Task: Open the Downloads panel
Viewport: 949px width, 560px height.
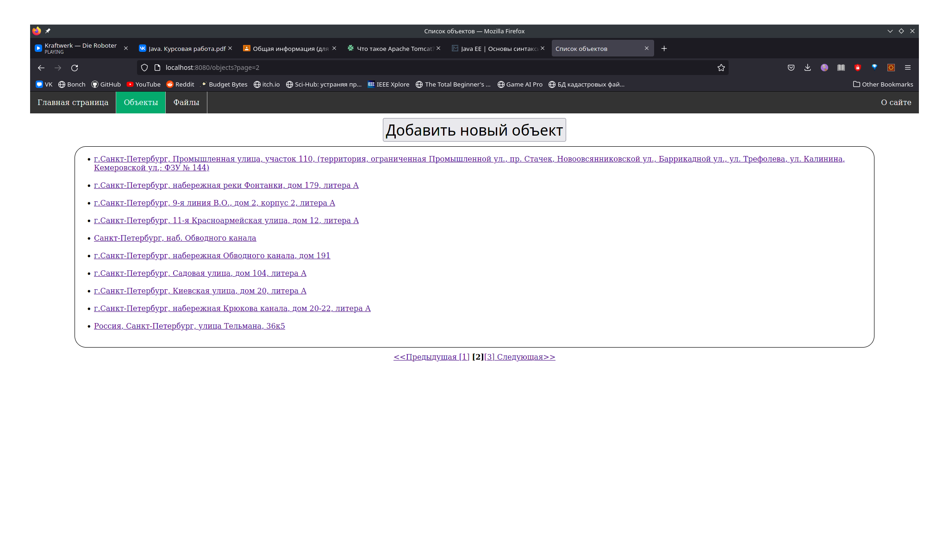Action: click(807, 68)
